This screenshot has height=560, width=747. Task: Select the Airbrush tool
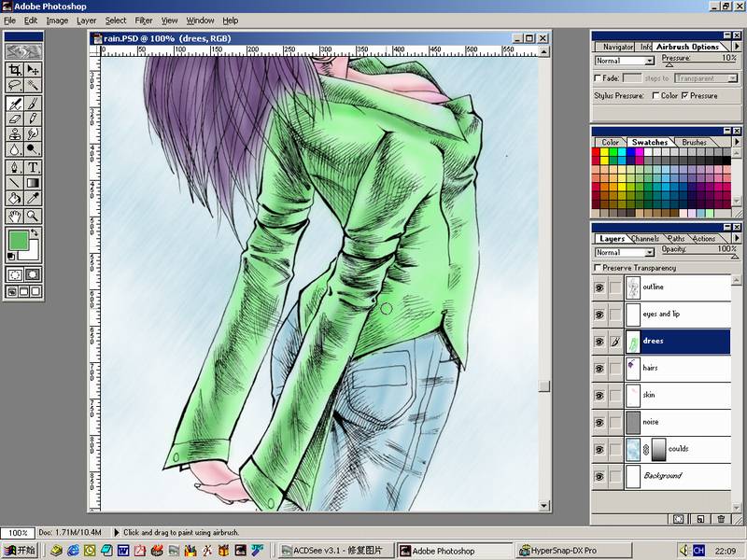coord(15,104)
